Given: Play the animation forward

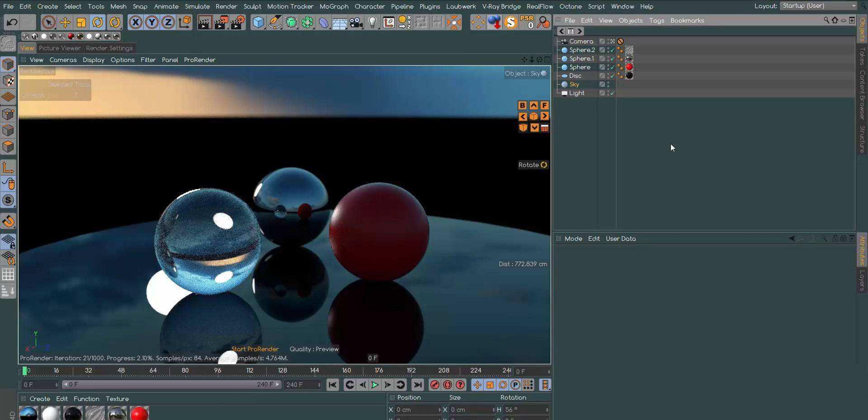Looking at the screenshot, I should click(375, 385).
